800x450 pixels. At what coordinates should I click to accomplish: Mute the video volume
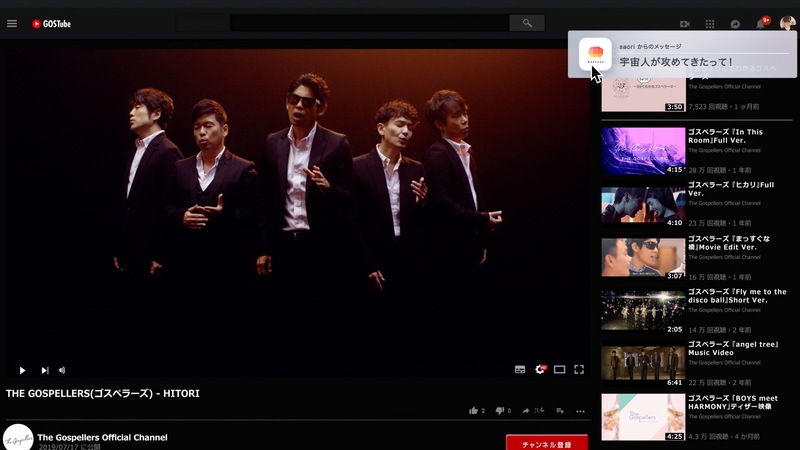62,370
